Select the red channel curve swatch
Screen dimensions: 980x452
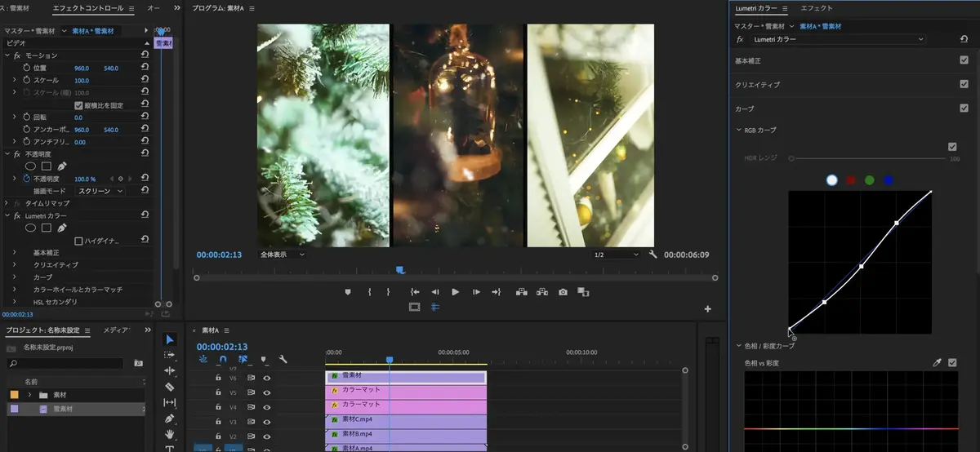pos(851,180)
